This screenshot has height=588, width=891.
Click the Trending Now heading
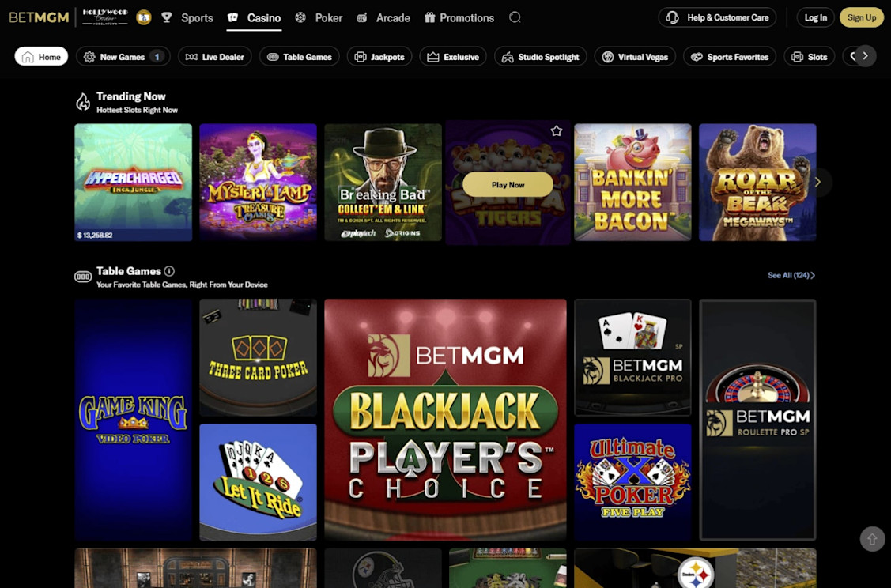(x=130, y=96)
